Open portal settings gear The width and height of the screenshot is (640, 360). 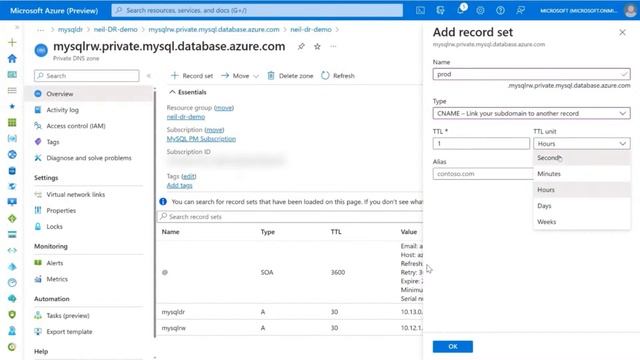480,11
